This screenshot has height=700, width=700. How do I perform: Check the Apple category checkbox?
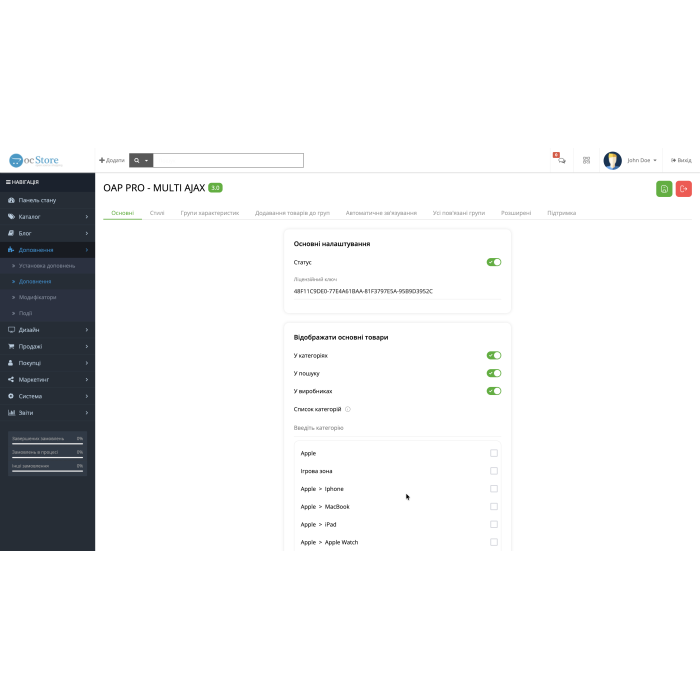[494, 453]
